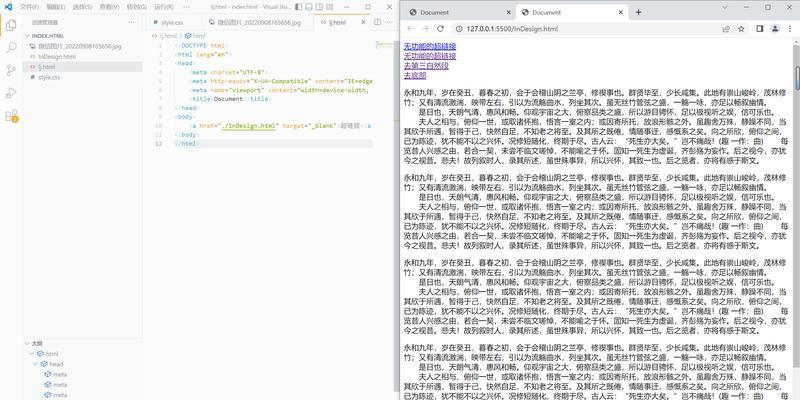The image size is (800, 400).
Task: Reload the page in Chrome
Action: (440, 29)
